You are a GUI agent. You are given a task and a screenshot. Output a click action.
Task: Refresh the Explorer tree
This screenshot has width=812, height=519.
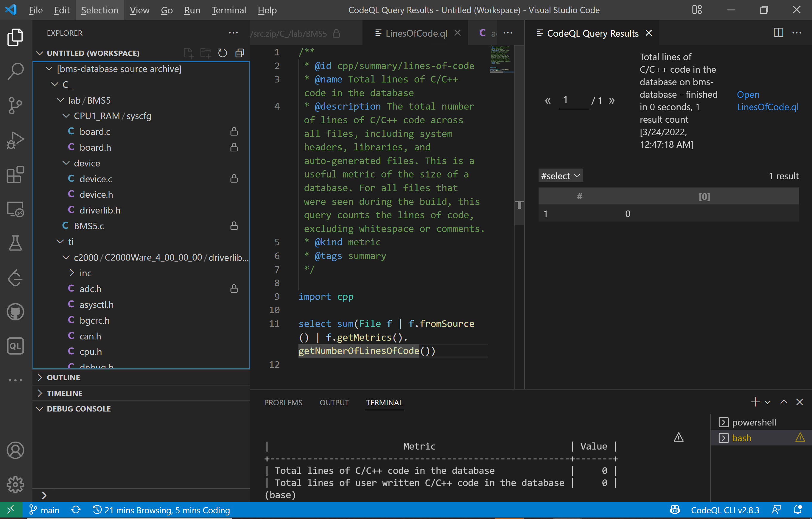pos(223,53)
